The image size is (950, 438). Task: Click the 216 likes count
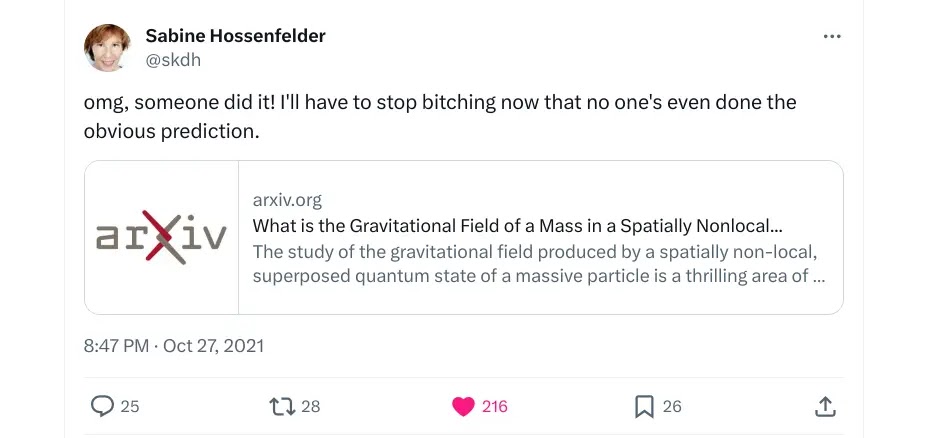[x=494, y=406]
